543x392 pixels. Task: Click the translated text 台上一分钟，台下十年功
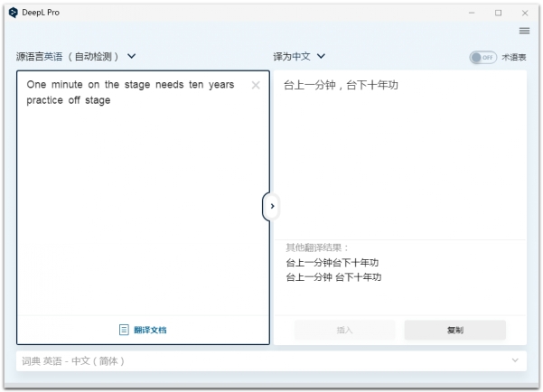[341, 86]
